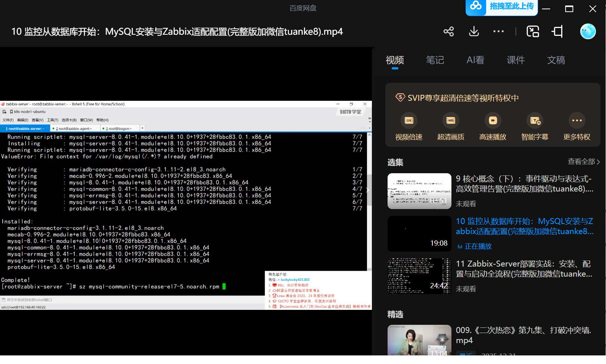Switch to the 笔记 tab
The image size is (606, 364).
pos(435,60)
